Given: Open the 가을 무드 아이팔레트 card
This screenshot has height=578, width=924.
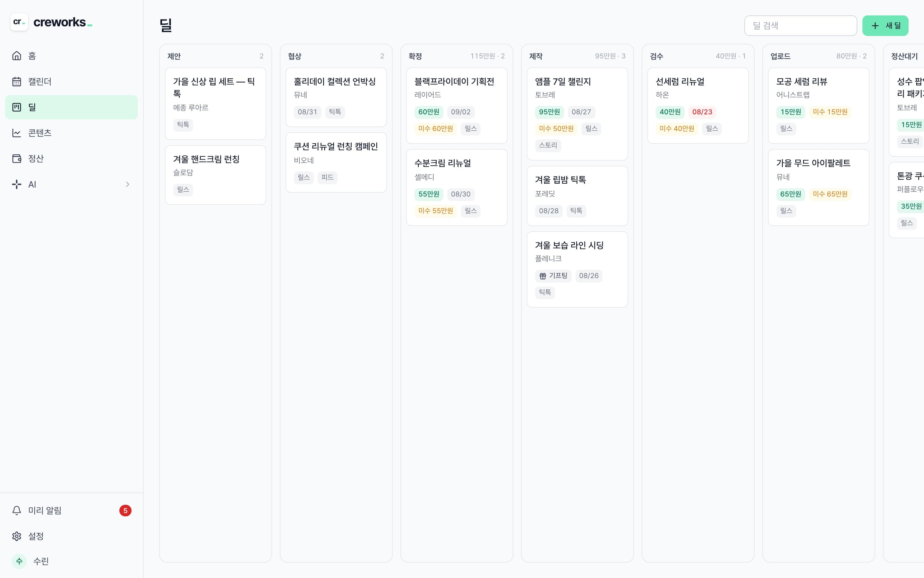Looking at the screenshot, I should pyautogui.click(x=819, y=187).
